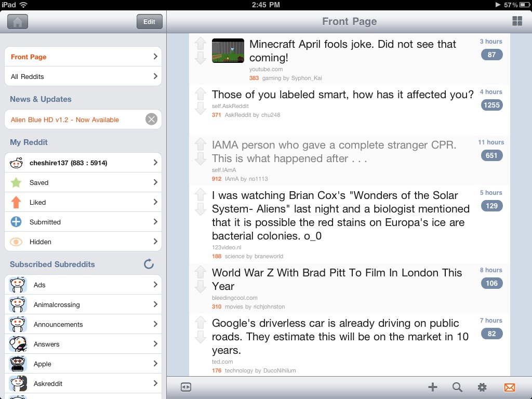Open the grid layout view icon

[517, 21]
